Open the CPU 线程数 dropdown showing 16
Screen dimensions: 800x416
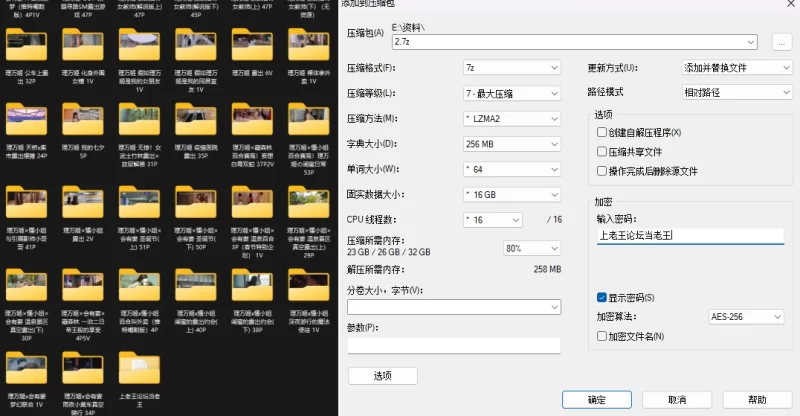coord(492,219)
